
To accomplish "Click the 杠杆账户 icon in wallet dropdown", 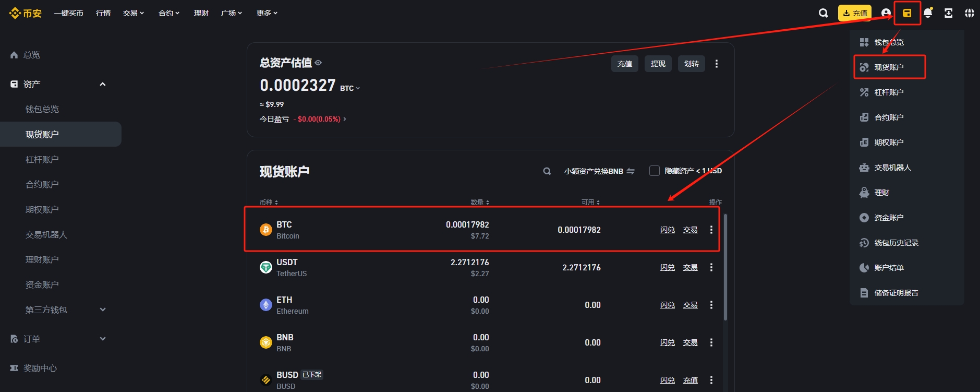I will (x=864, y=92).
